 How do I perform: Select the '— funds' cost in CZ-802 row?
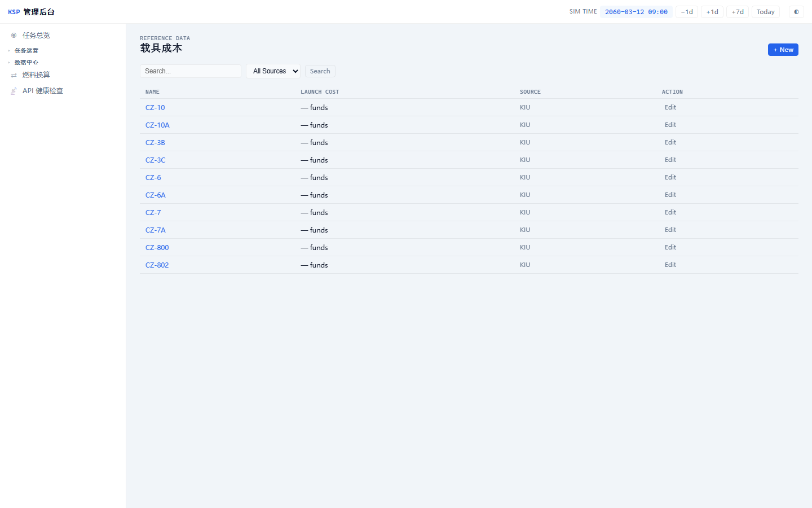pos(314,265)
